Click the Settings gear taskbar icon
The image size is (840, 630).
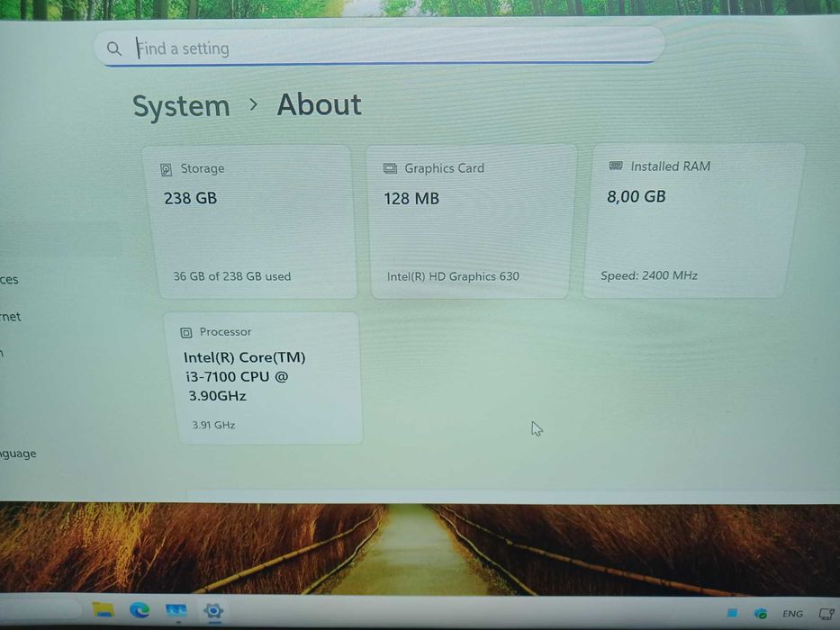pyautogui.click(x=213, y=611)
